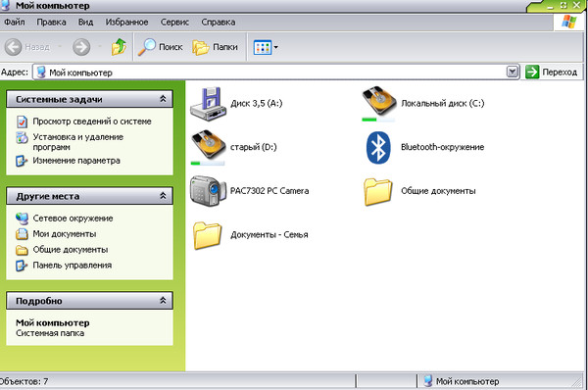
Task: Click the Переход button label
Action: [x=560, y=72]
